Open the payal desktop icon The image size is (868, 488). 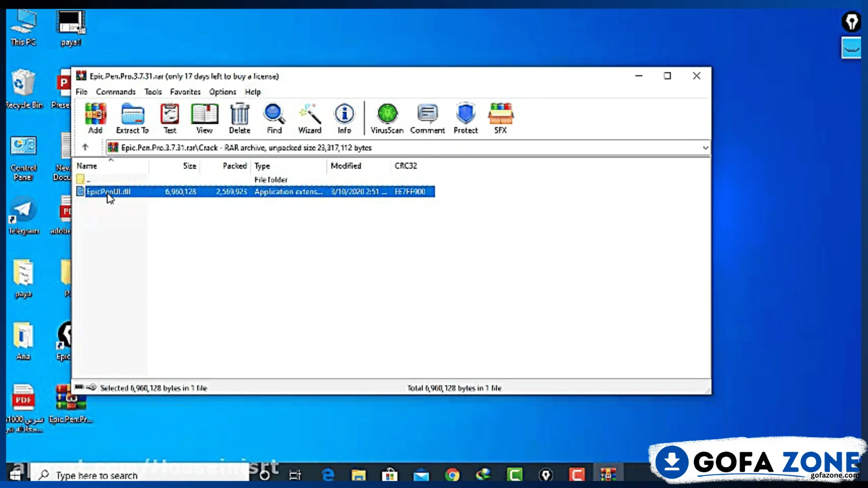pos(71,28)
